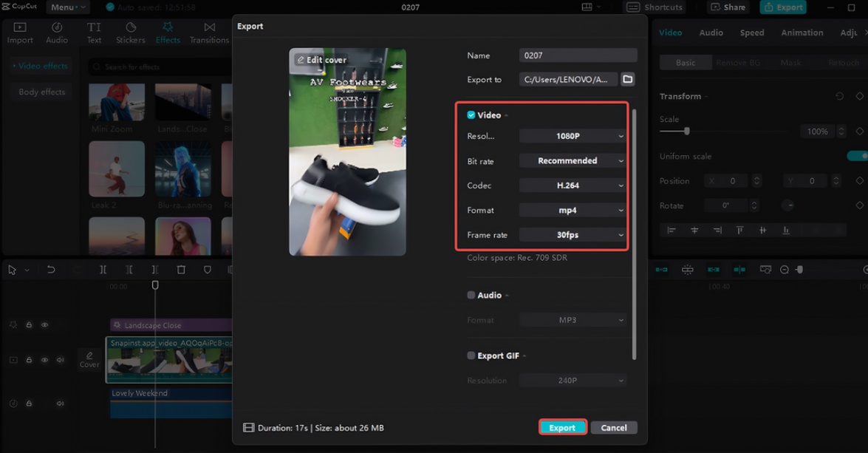This screenshot has height=453, width=868.
Task: Align left using alignment icon
Action: (671, 230)
